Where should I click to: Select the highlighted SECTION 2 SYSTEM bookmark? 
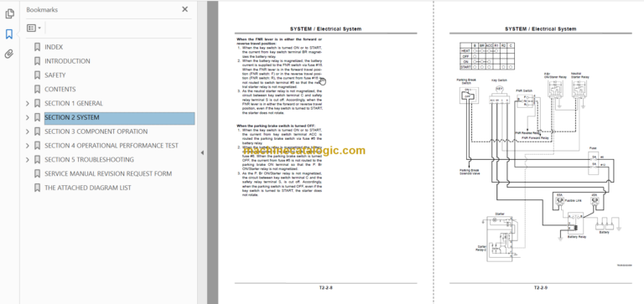point(119,118)
